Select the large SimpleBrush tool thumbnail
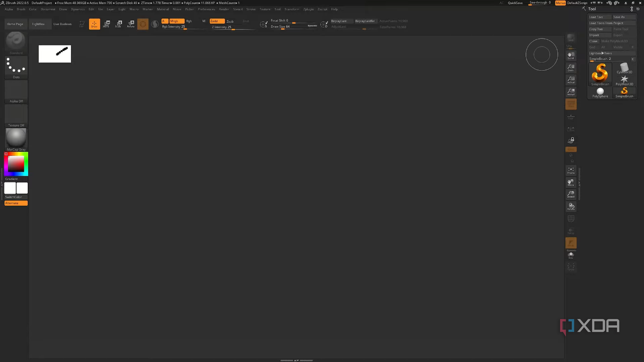 click(600, 75)
